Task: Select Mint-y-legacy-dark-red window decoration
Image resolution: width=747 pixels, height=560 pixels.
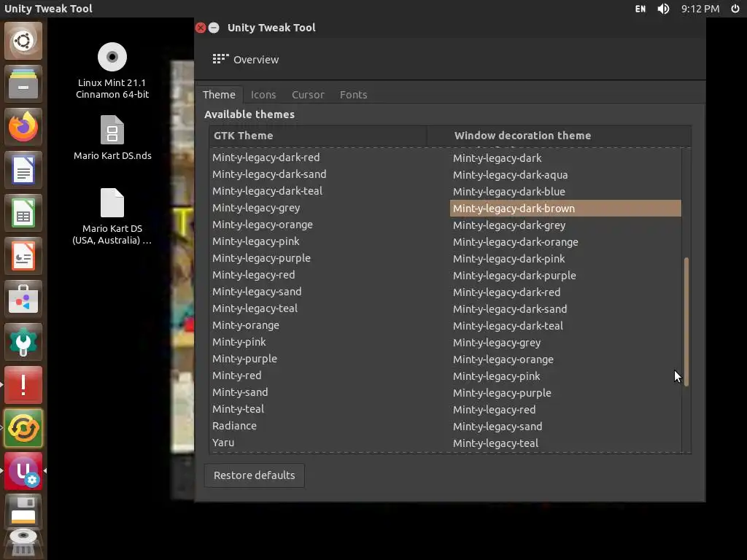Action: [x=565, y=292]
